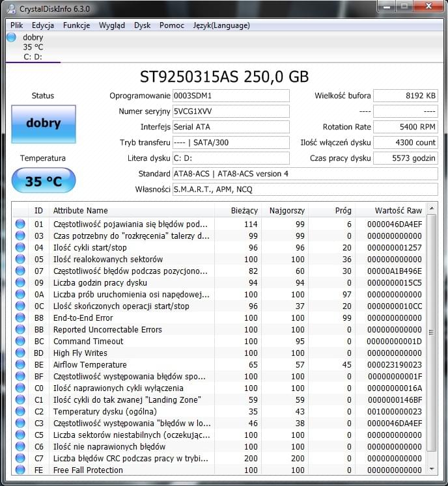Click the attribute list vertical scrollbar thumb
The height and width of the screenshot is (486, 448).
tap(432, 333)
